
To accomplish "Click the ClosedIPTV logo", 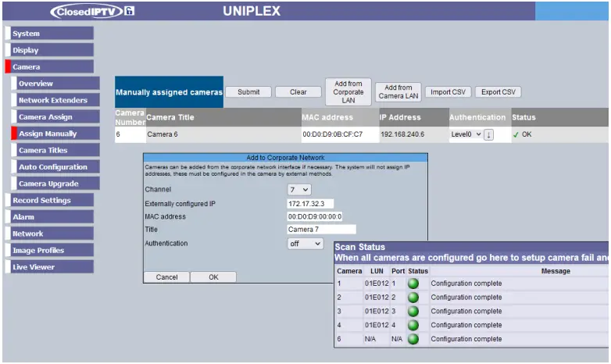I will pyautogui.click(x=92, y=11).
